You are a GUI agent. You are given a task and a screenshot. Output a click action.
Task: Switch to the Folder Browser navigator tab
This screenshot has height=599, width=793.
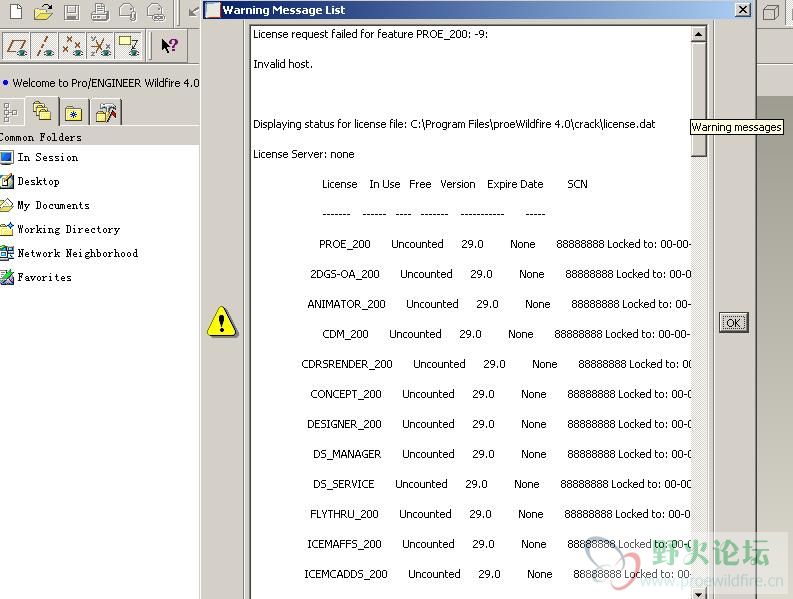pos(42,111)
